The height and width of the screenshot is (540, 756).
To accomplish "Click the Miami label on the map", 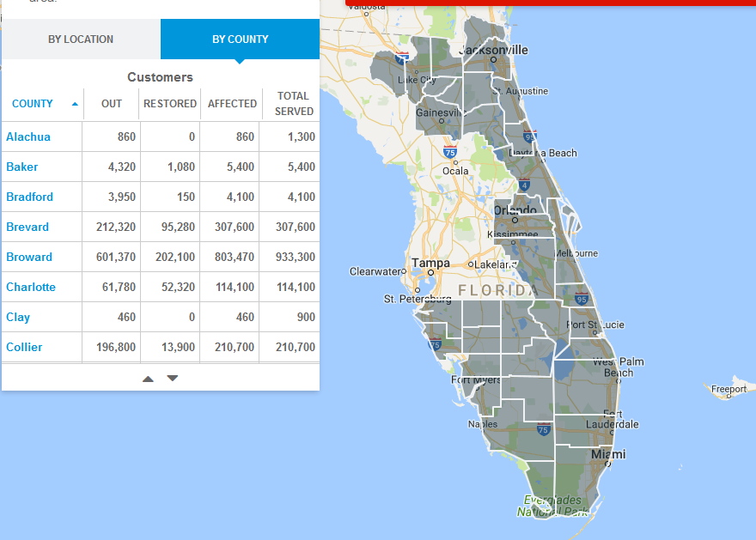I will tap(608, 454).
